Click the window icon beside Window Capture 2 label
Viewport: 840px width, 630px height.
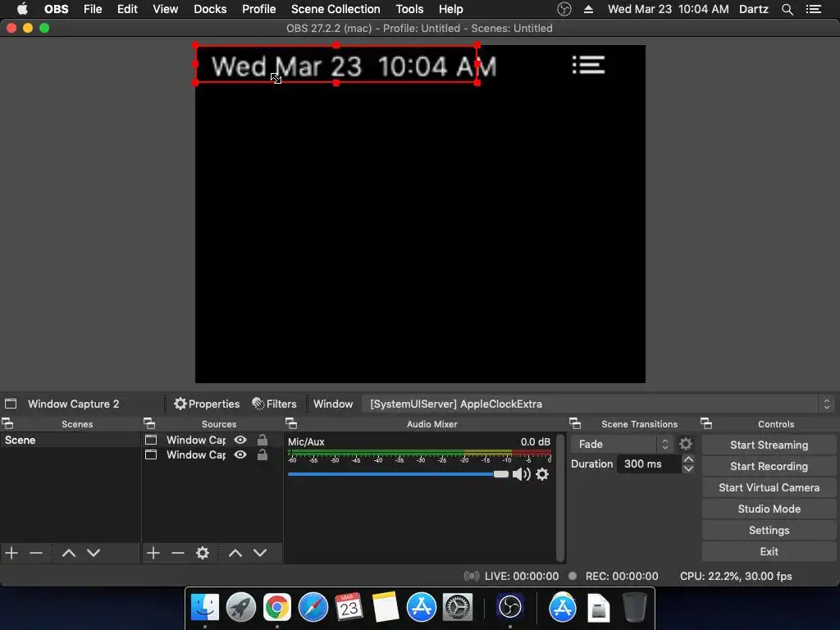(x=11, y=404)
